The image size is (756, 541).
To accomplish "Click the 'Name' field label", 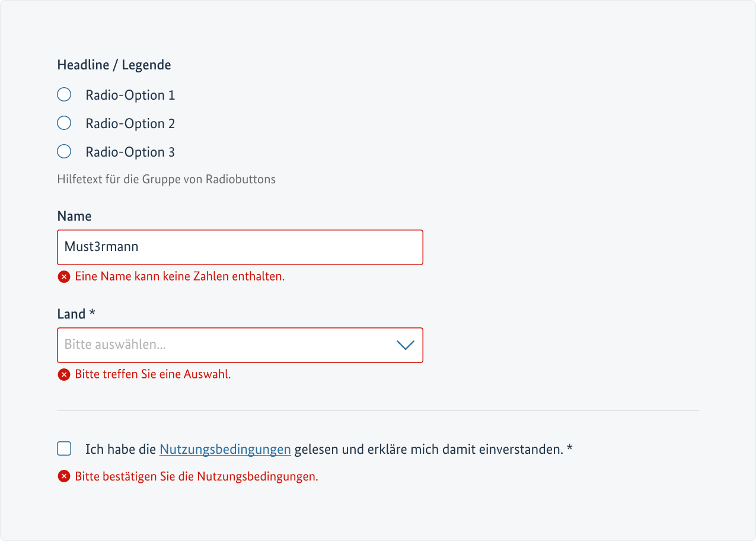I will coord(74,216).
